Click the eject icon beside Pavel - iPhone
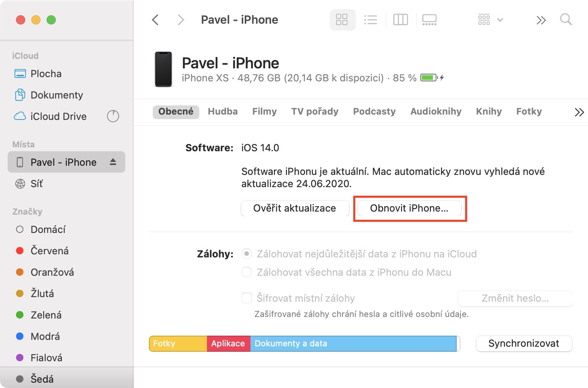 [x=113, y=162]
